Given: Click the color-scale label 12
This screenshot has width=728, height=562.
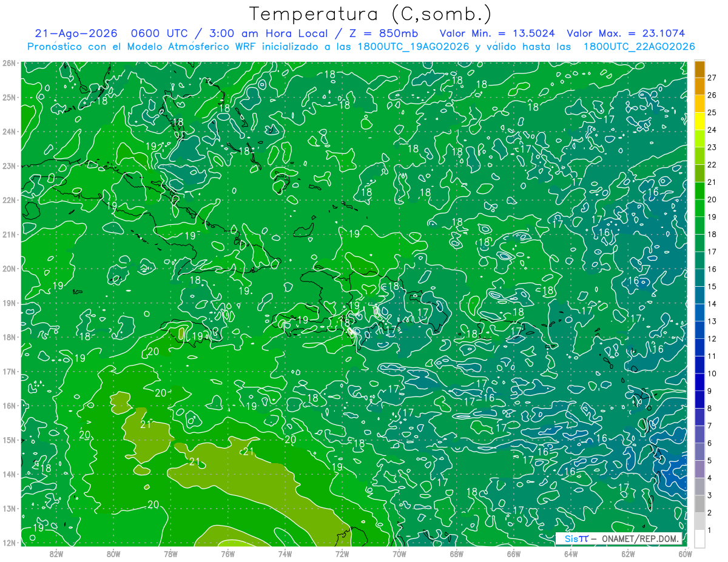Looking at the screenshot, I should pyautogui.click(x=712, y=339).
